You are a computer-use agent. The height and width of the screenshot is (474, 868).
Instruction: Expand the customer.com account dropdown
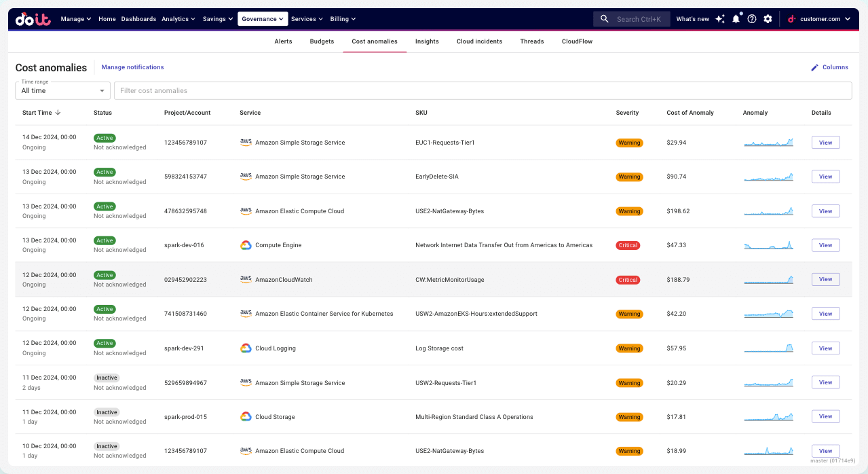pyautogui.click(x=819, y=19)
